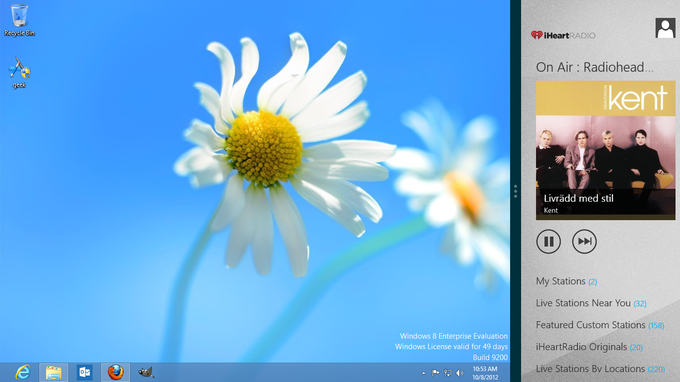Open File Explorer from the taskbar
Viewport: 680px width, 382px height.
54,372
